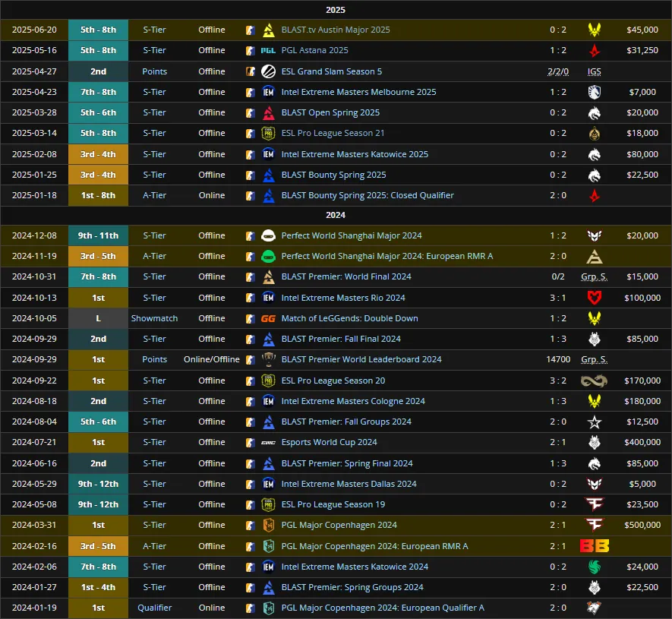Click G2 logo in Fall Final 2024 row
This screenshot has width=672, height=619.
tap(594, 339)
